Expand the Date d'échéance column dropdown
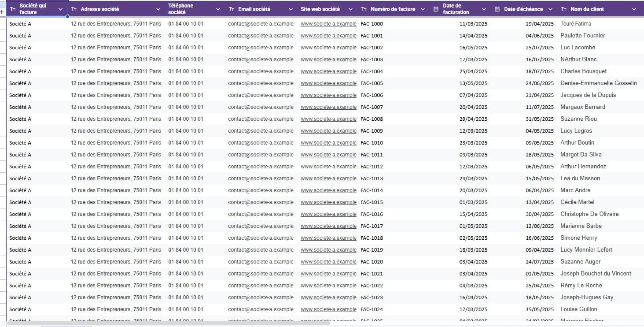Image resolution: width=644 pixels, height=327 pixels. (551, 9)
